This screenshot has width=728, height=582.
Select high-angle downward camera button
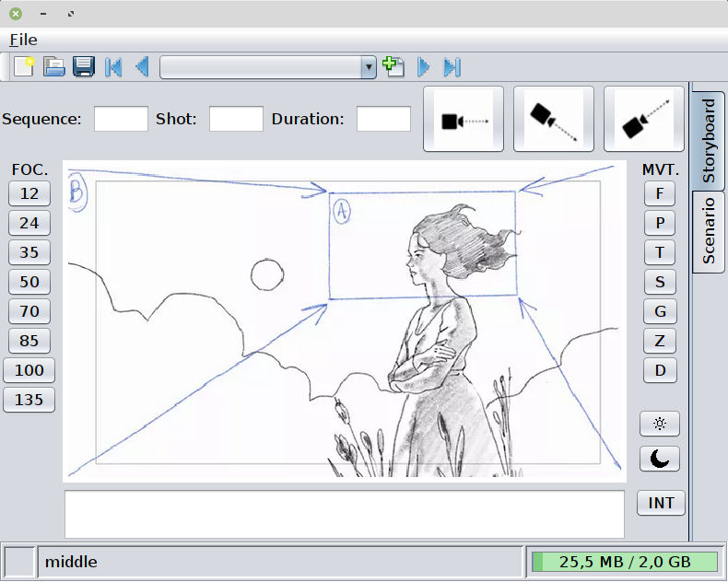tap(554, 119)
